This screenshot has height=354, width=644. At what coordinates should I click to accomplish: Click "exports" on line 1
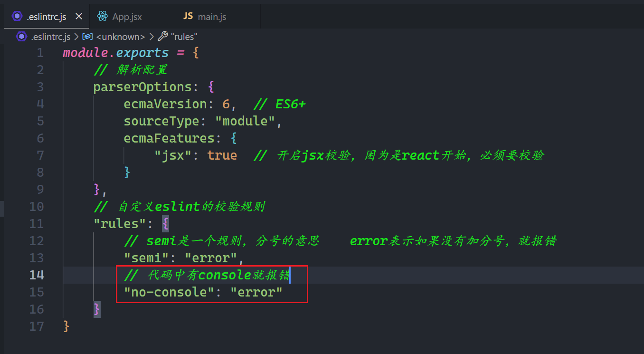(142, 53)
